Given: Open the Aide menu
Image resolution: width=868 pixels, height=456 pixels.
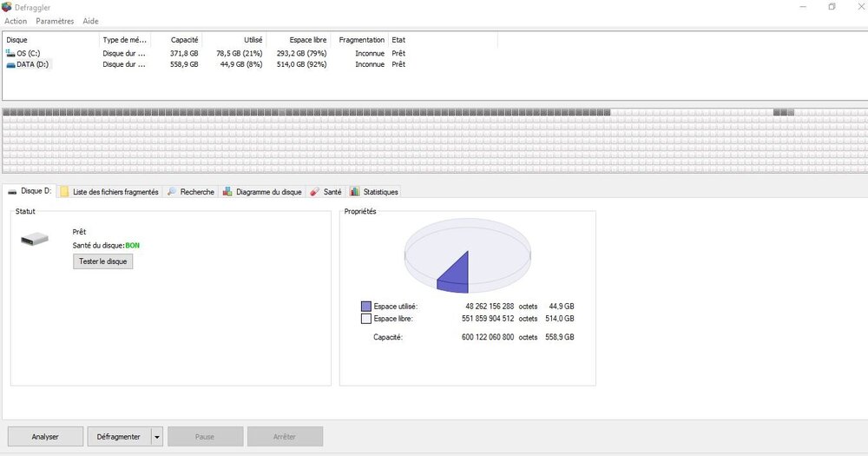Looking at the screenshot, I should (x=91, y=21).
